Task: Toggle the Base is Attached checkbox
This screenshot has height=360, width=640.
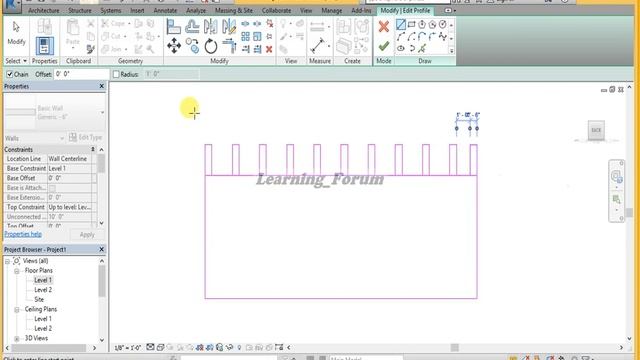Action: click(x=52, y=188)
